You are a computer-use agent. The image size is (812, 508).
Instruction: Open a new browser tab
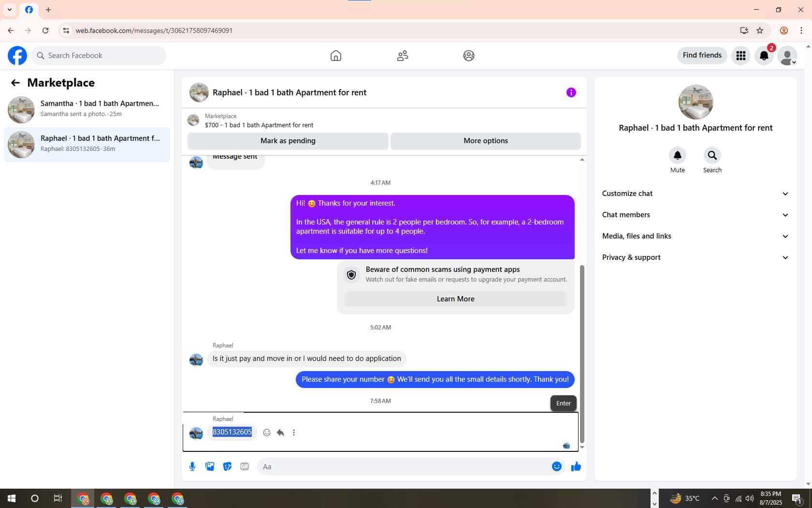pos(48,10)
